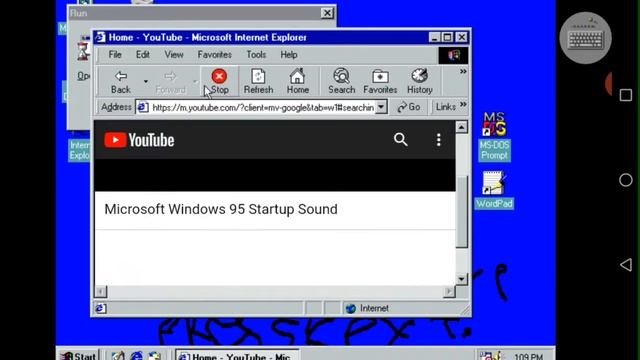Image resolution: width=640 pixels, height=360 pixels.
Task: Open the Favorites menu
Action: tap(214, 55)
